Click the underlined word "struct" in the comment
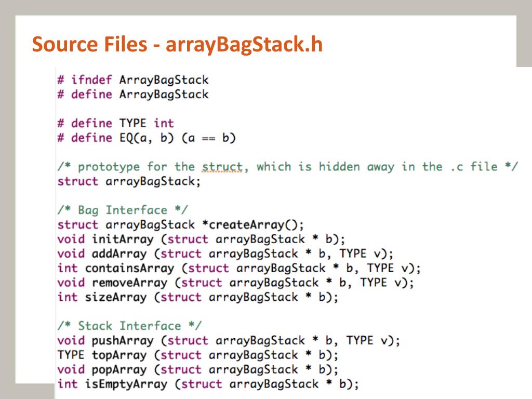This screenshot has height=399, width=532. (x=222, y=167)
